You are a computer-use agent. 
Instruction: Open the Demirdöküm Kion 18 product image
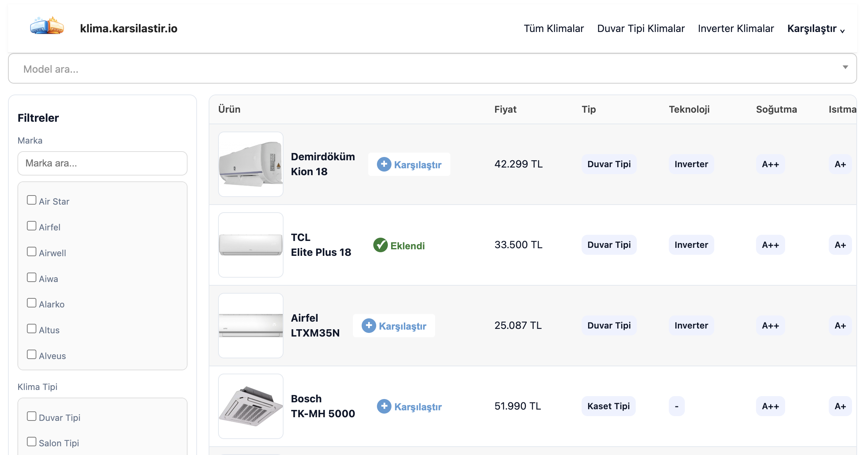pos(250,164)
